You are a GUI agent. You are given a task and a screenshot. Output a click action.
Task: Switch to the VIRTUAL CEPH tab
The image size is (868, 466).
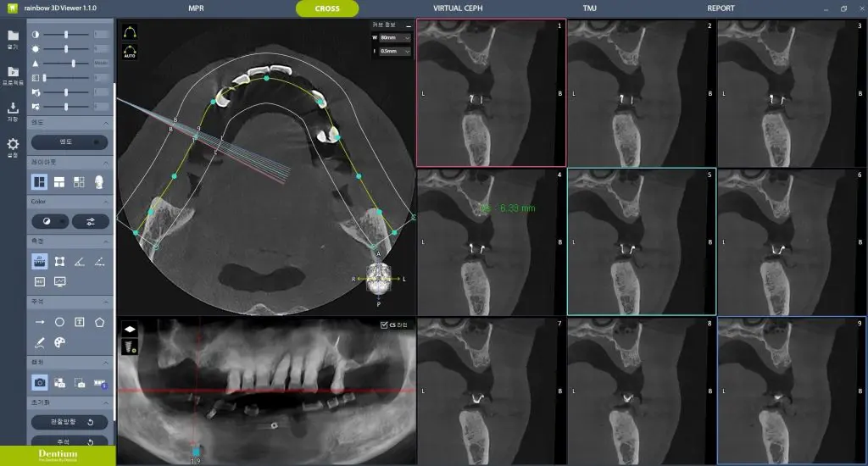pyautogui.click(x=459, y=8)
